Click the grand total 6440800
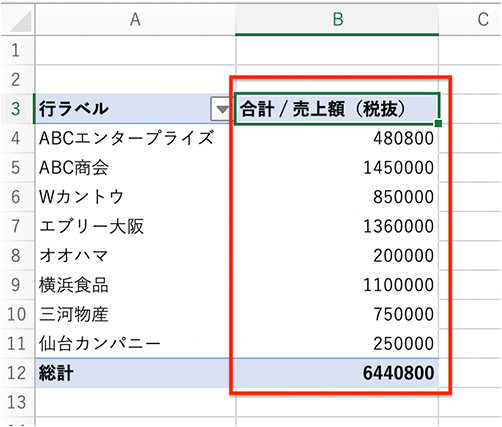The width and height of the screenshot is (502, 427). coord(398,373)
